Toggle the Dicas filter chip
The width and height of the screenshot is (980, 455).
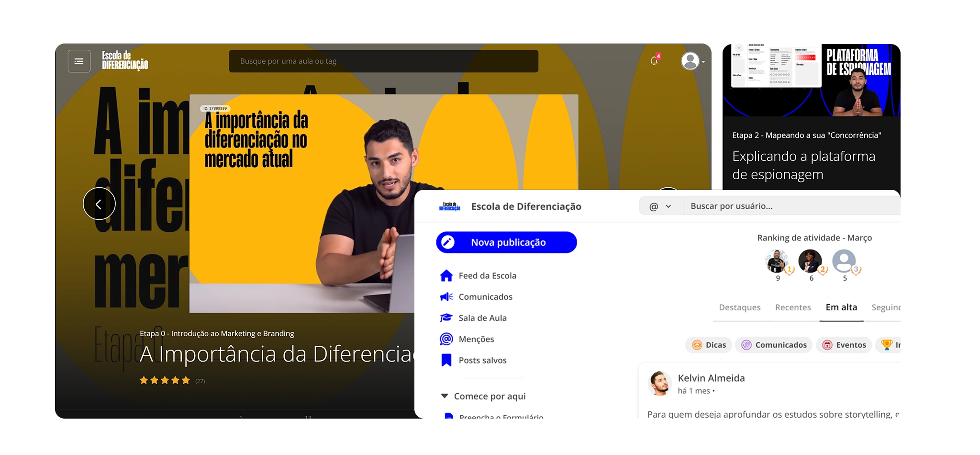click(x=709, y=345)
